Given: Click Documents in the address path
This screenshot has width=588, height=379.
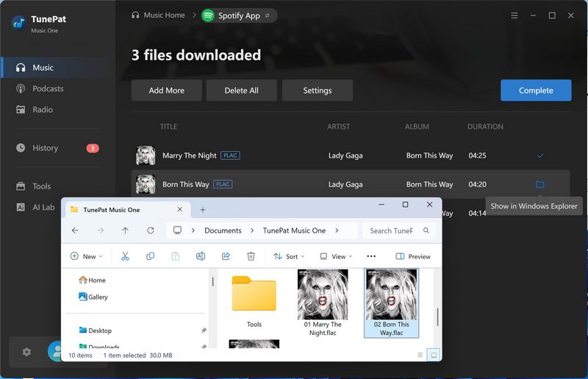Looking at the screenshot, I should click(x=223, y=230).
